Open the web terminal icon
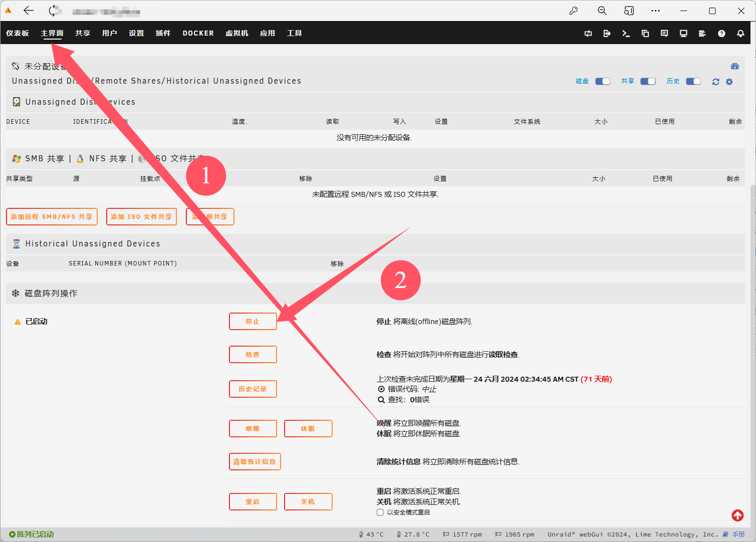 tap(626, 34)
